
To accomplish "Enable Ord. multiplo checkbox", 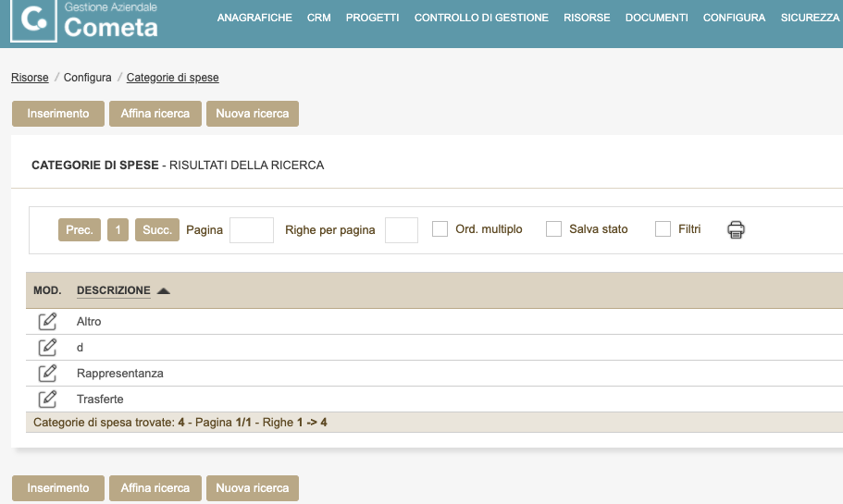I will coord(440,229).
